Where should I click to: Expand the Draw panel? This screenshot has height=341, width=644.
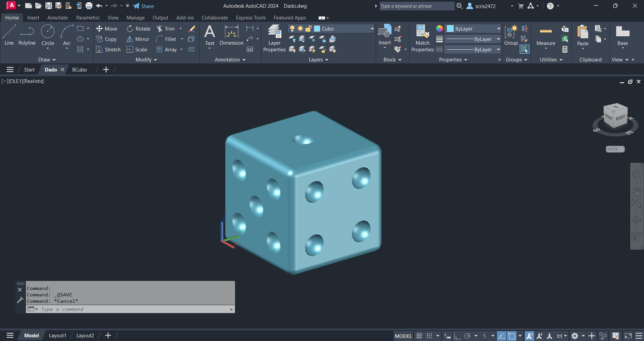47,60
